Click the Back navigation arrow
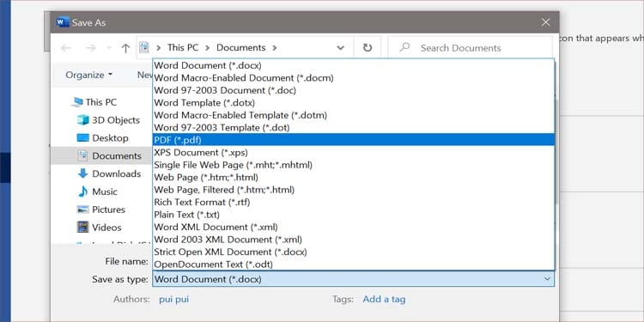This screenshot has width=644, height=322. (66, 48)
